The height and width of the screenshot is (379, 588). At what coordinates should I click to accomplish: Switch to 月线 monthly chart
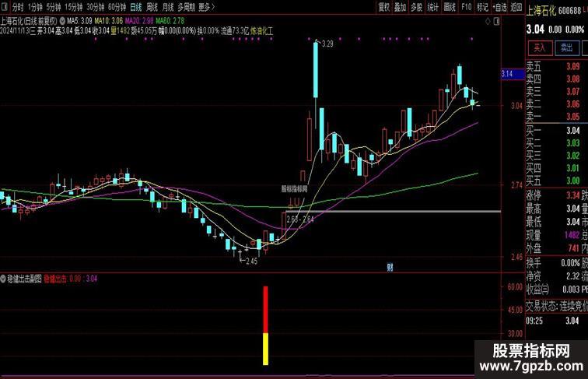[168, 7]
